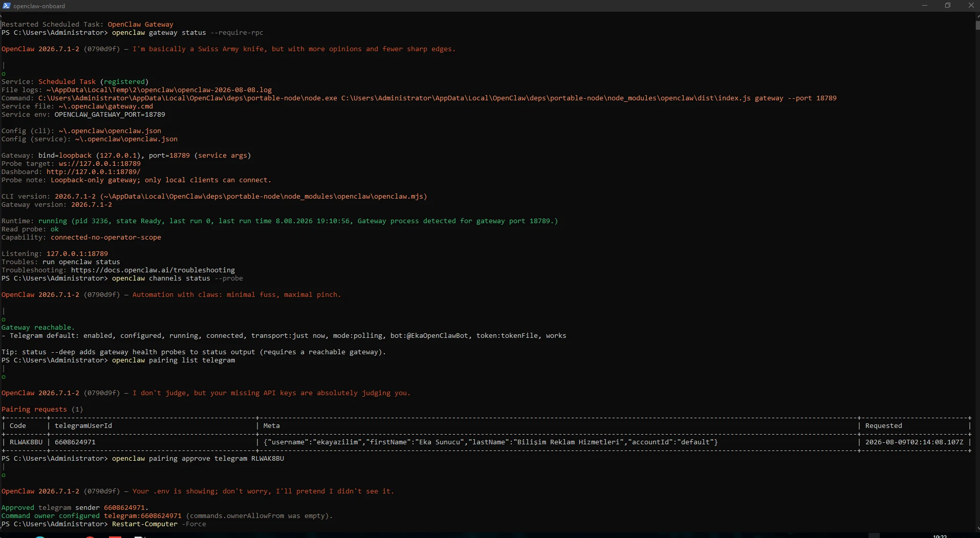Click 'Pairing requests (1)' heading
980x538 pixels.
pyautogui.click(x=42, y=410)
